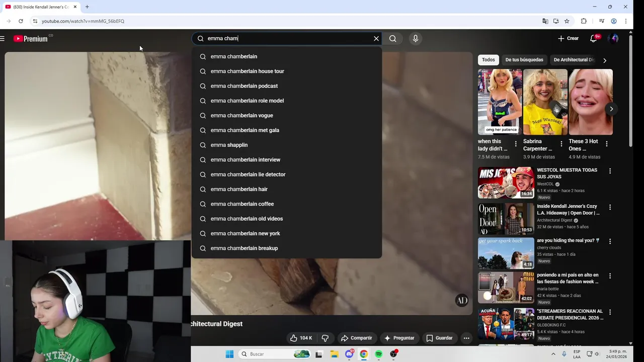Choose suggestion 'emma chamberlain vogue'
The width and height of the screenshot is (644, 362).
coord(286,116)
